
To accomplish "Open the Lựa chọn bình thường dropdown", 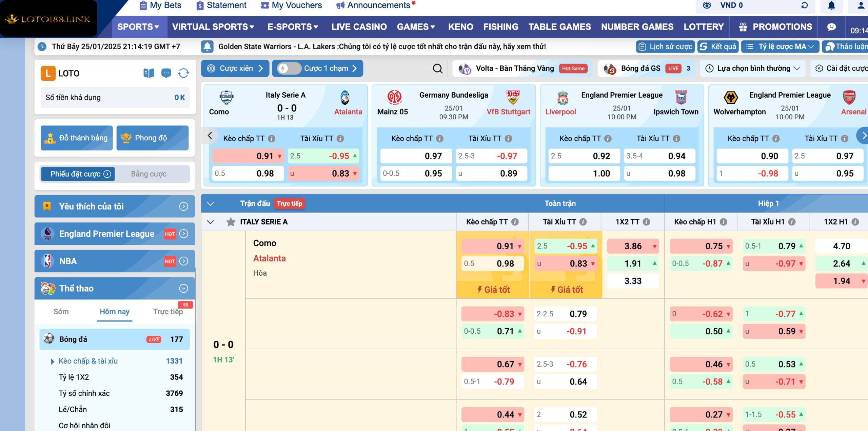I will click(752, 68).
